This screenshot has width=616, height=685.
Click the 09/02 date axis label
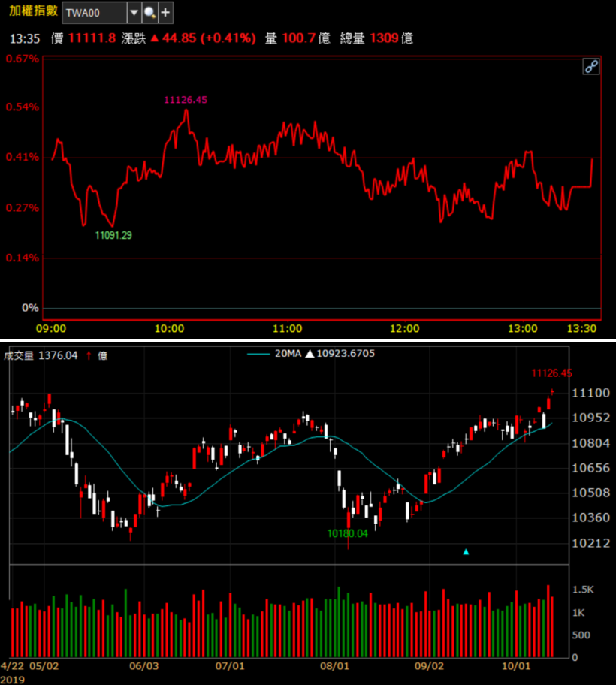click(429, 666)
